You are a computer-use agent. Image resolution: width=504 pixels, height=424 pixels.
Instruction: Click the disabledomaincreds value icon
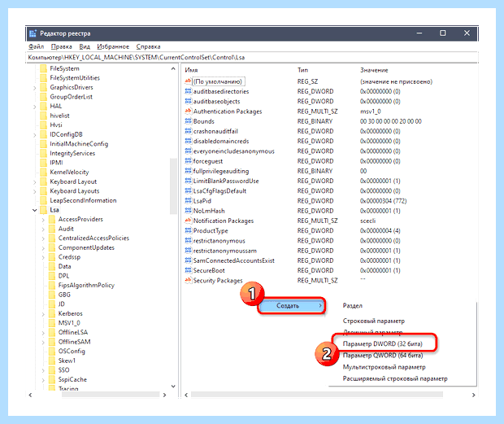click(x=188, y=142)
